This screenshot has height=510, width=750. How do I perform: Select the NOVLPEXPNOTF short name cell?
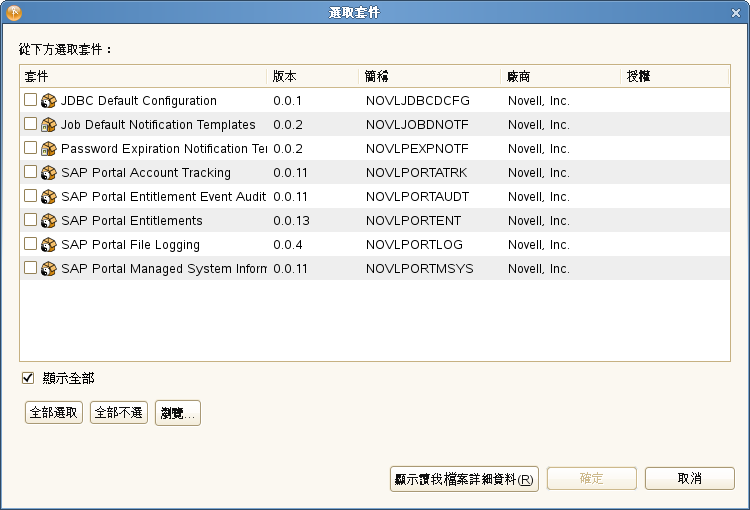(x=417, y=149)
